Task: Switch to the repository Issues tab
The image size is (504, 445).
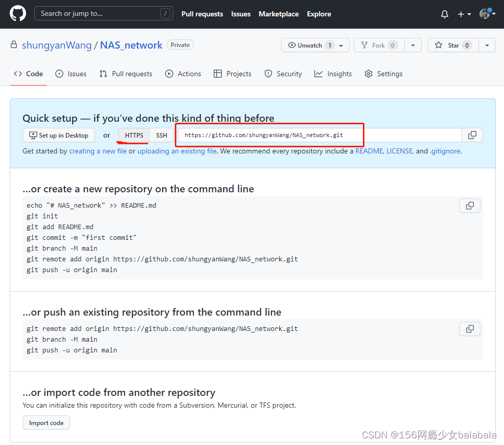Action: (71, 74)
